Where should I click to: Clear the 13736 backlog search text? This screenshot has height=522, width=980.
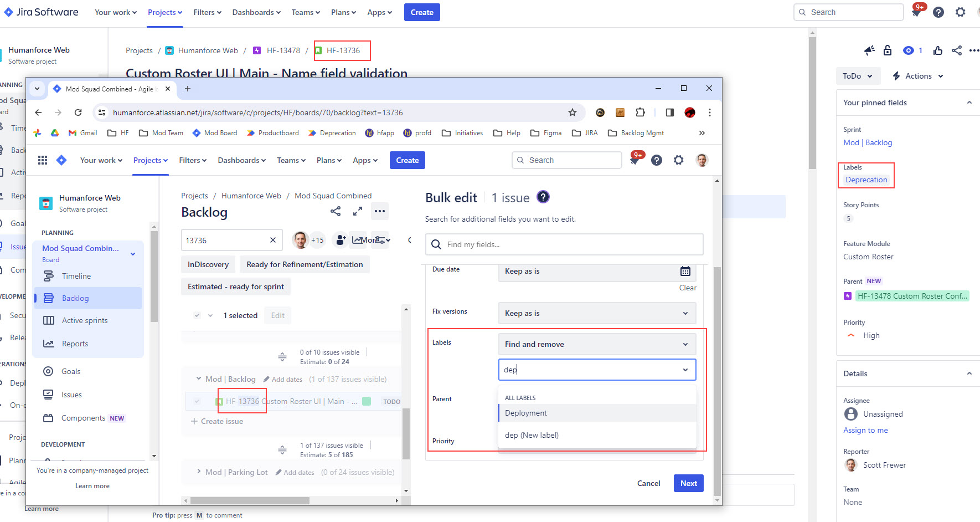(272, 240)
